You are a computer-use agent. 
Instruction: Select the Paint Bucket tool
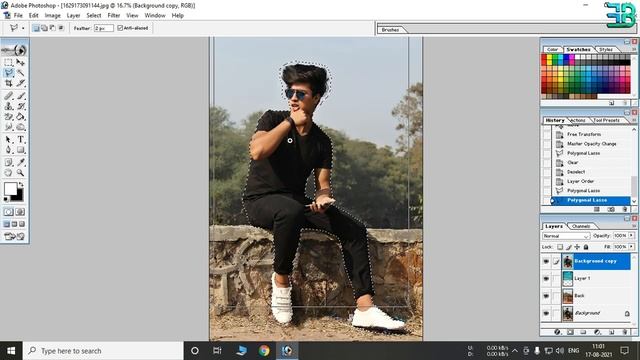(x=20, y=117)
